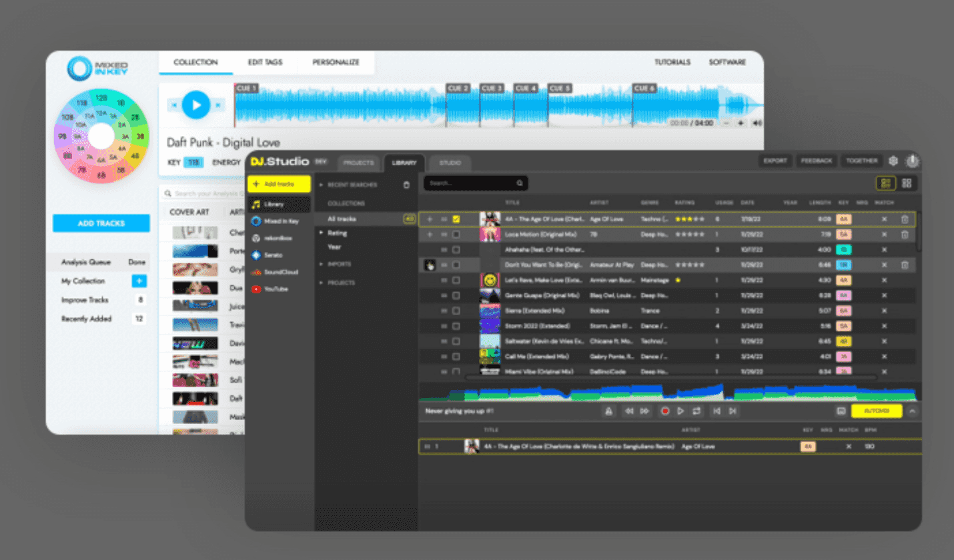Switch to grid view layout icon
This screenshot has height=560, width=954.
pos(907,183)
